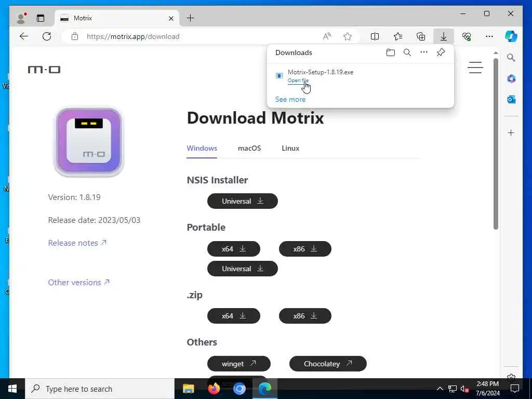This screenshot has width=532, height=399.
Task: Open Outlook sidebar icon
Action: (x=511, y=99)
